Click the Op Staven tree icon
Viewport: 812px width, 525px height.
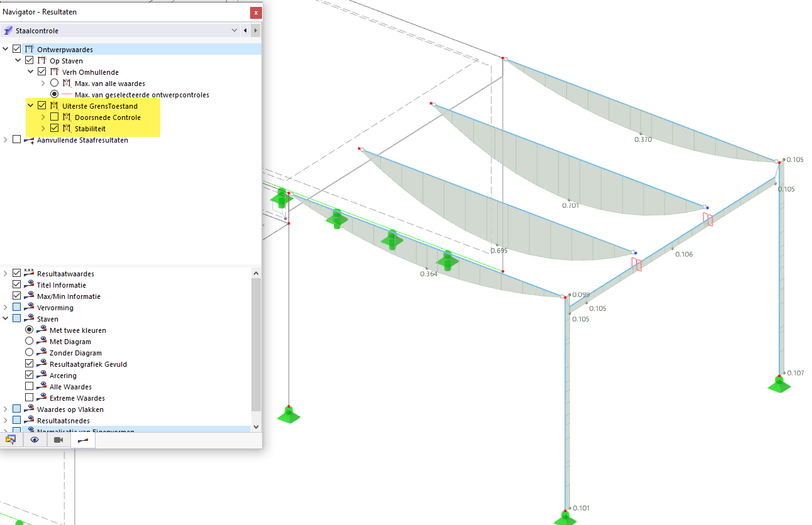pyautogui.click(x=42, y=61)
